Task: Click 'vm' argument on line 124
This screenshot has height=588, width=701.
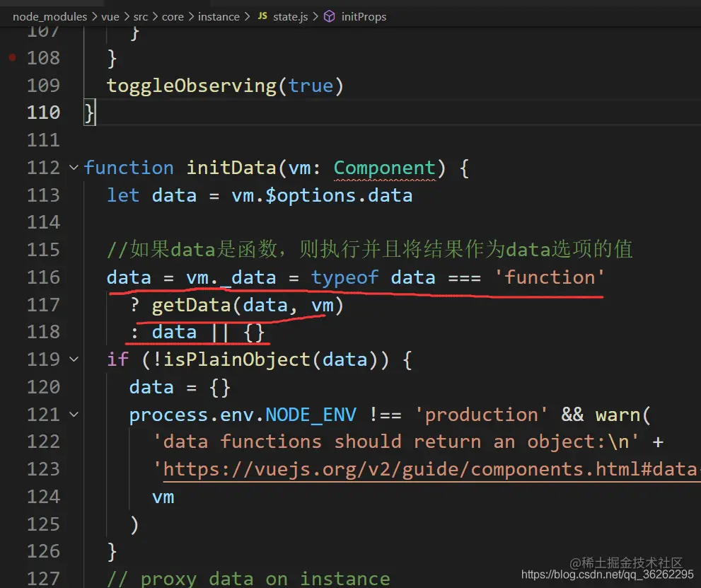Action: pos(163,497)
